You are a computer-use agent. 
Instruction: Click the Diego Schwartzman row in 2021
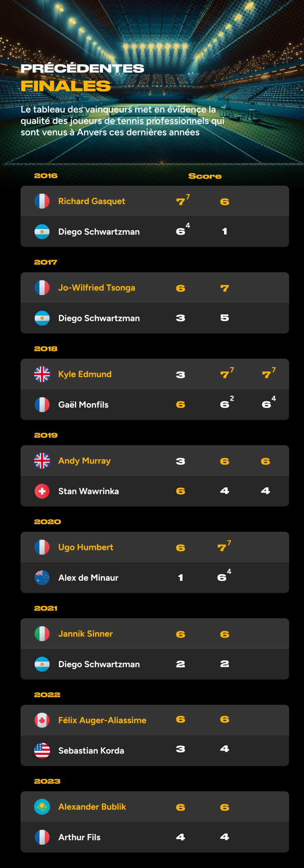click(155, 664)
